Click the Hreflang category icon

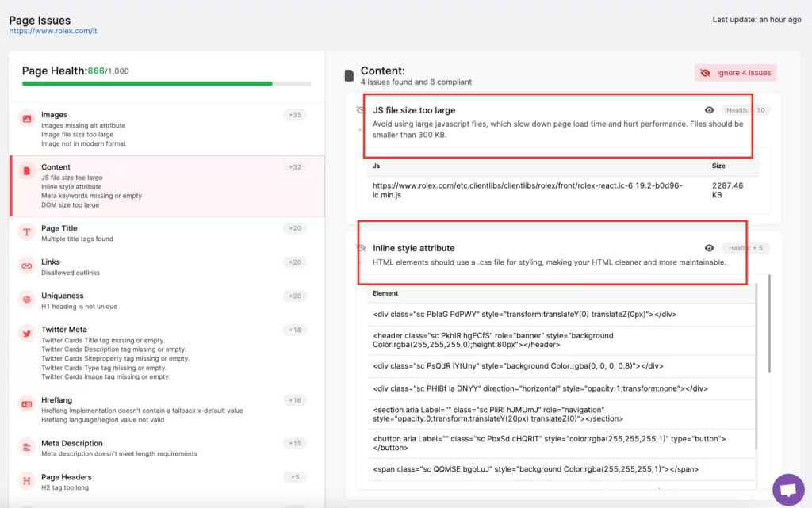(27, 404)
